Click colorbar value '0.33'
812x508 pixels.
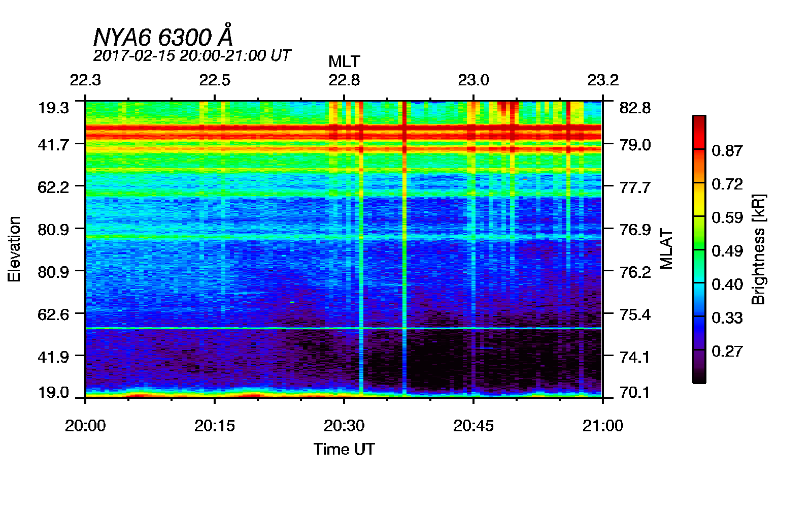click(727, 318)
